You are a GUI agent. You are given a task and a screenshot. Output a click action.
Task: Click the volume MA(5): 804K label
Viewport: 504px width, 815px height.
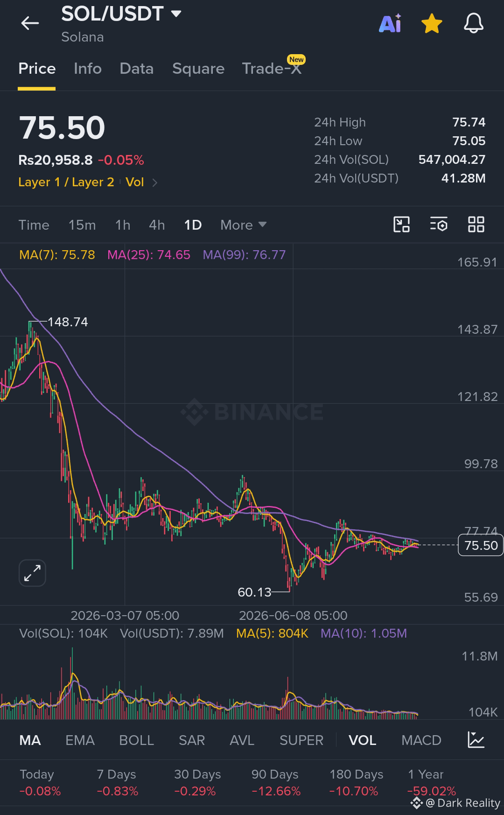(272, 633)
